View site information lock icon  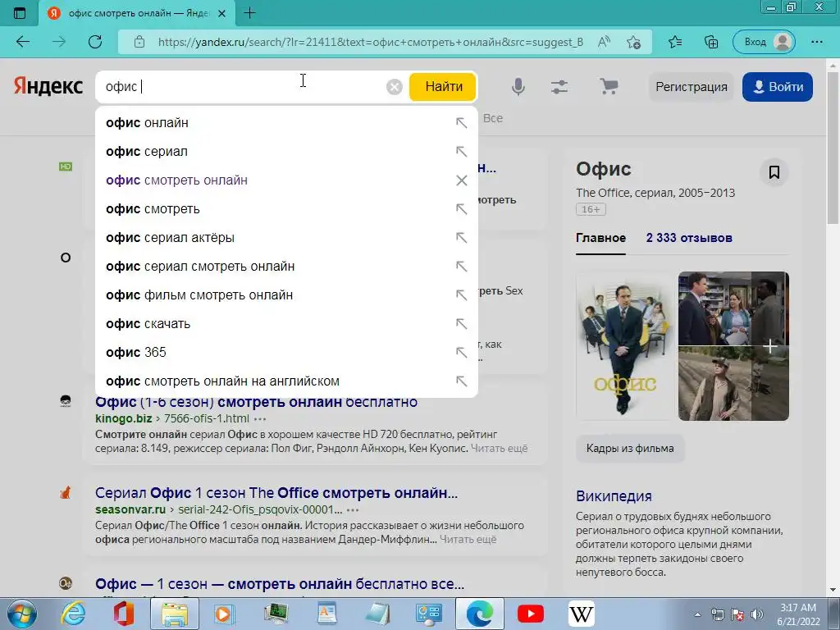pos(139,42)
